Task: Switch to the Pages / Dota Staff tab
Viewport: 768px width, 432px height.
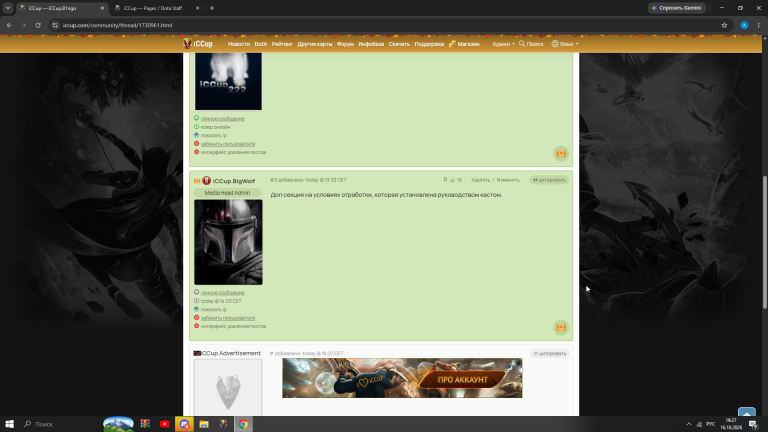Action: pyautogui.click(x=156, y=8)
